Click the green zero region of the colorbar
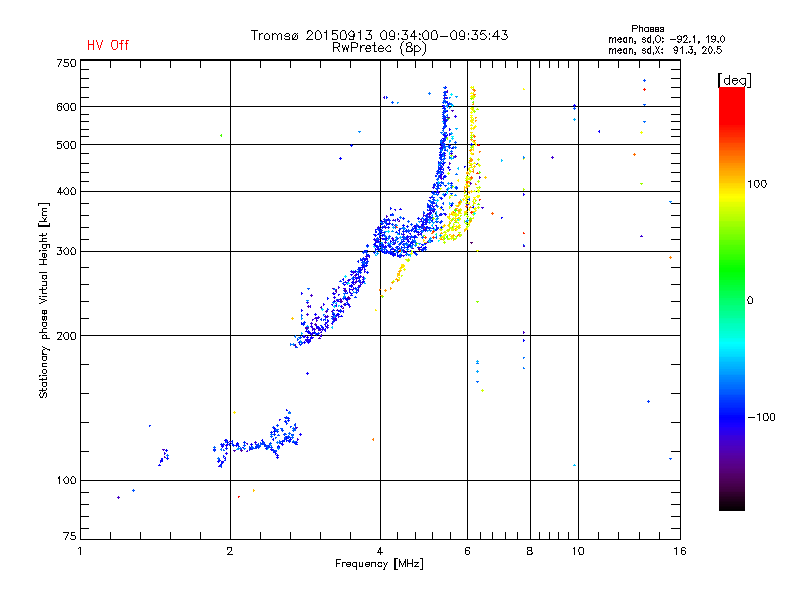 732,300
